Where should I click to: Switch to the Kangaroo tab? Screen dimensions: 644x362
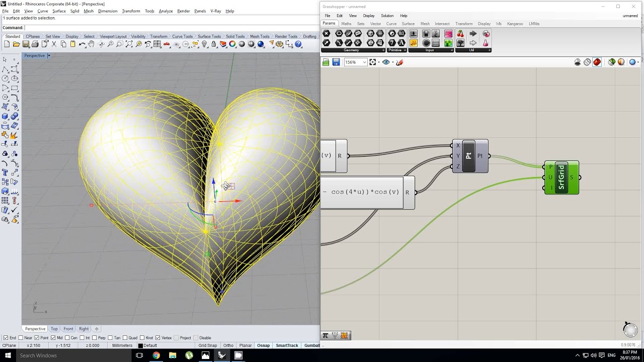click(515, 24)
